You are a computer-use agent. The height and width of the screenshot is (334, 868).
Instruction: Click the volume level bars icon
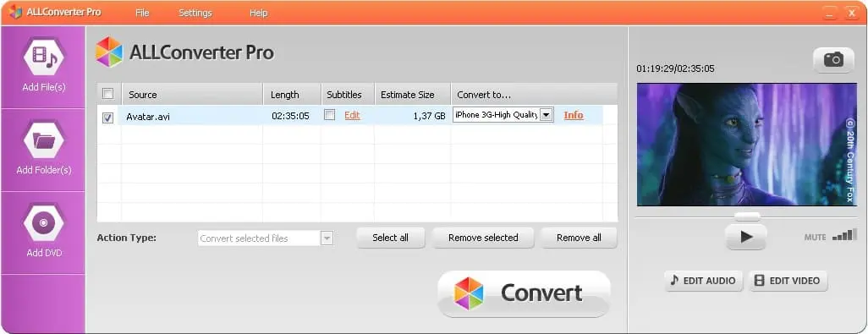point(844,235)
